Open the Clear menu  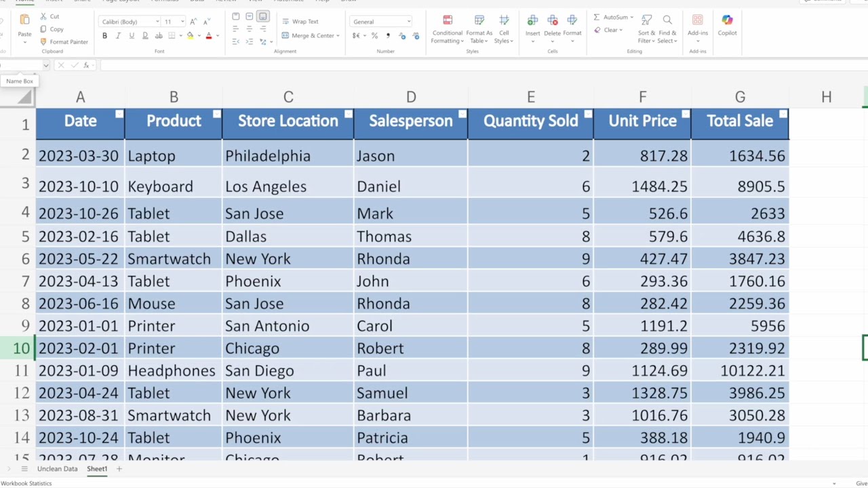pos(608,30)
